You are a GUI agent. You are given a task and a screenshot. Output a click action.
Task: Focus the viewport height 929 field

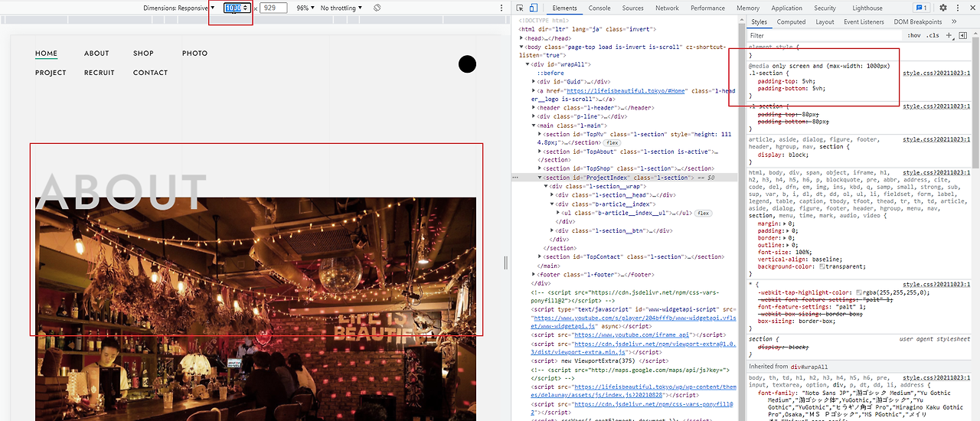click(273, 8)
